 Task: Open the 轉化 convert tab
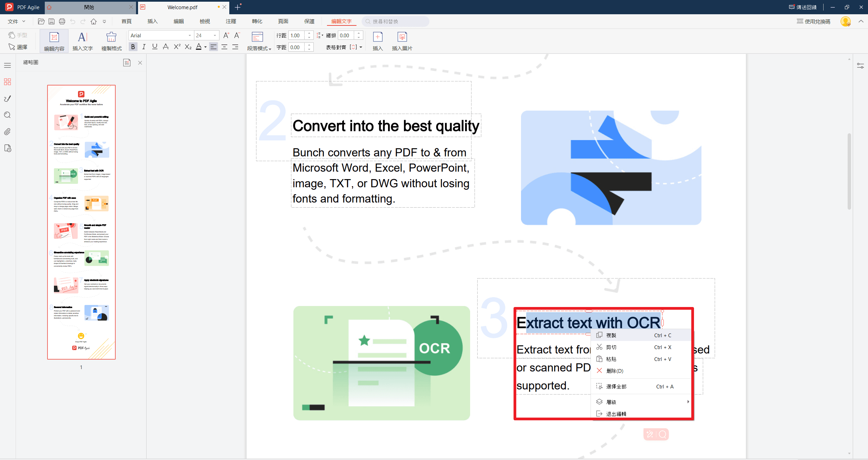tap(257, 21)
